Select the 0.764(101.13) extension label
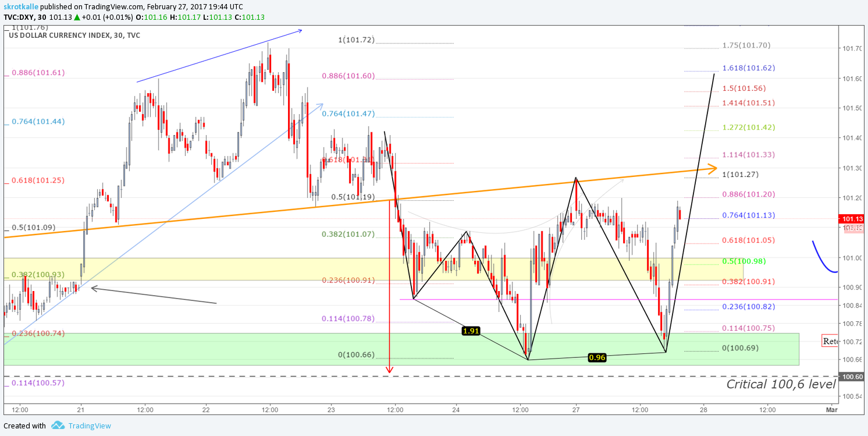This screenshot has width=868, height=436. (x=749, y=215)
